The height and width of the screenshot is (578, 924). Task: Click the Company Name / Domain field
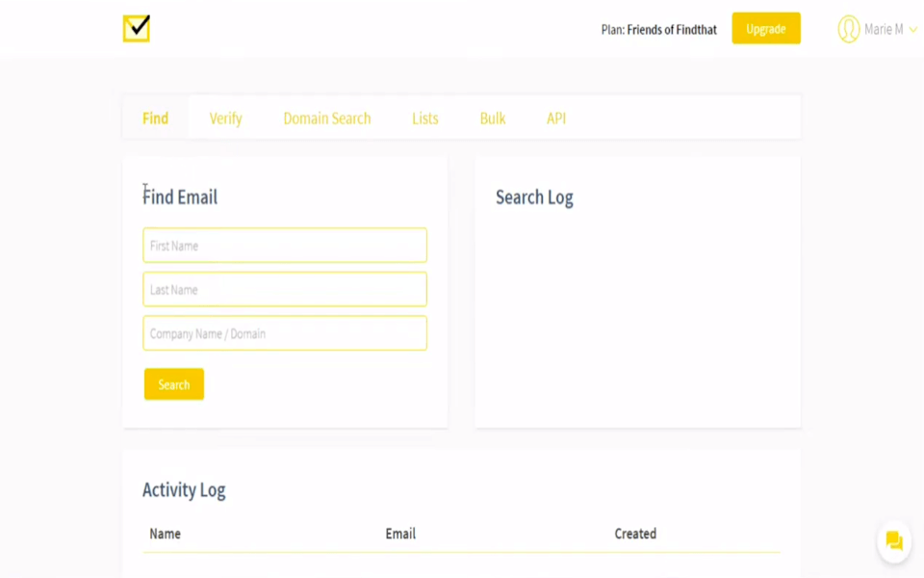(285, 333)
